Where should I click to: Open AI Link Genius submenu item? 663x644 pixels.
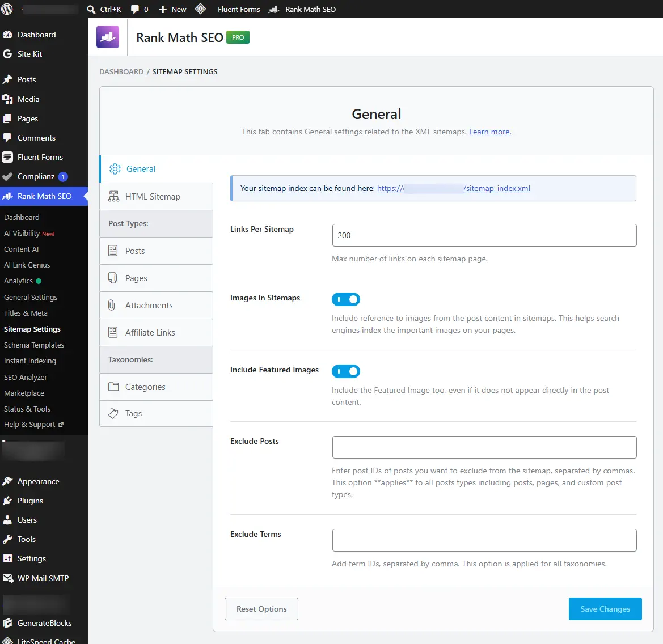[27, 265]
